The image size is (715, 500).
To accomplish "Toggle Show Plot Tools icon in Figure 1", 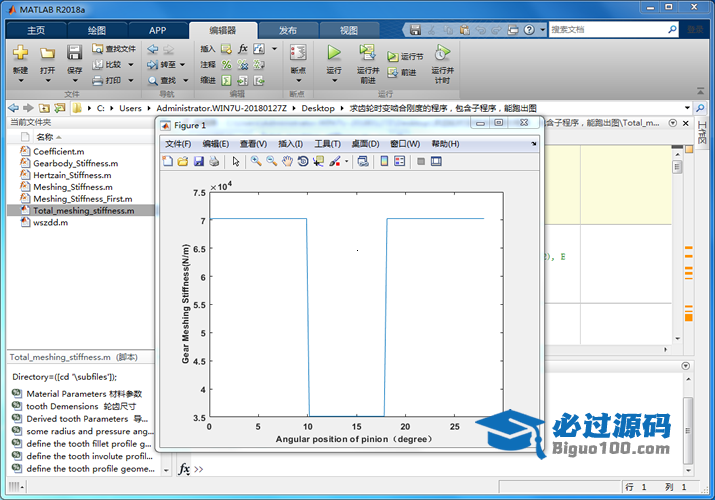I will [436, 161].
